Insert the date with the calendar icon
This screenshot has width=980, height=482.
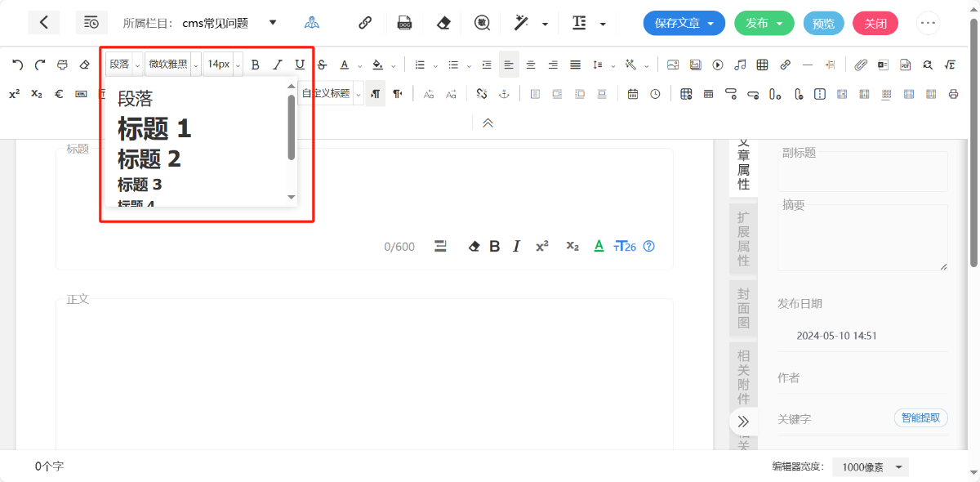[633, 94]
